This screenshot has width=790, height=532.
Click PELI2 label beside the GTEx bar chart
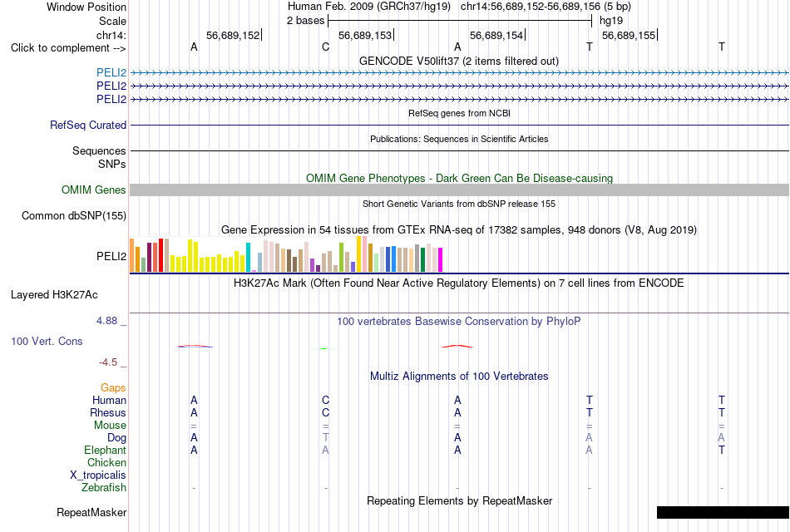coord(111,256)
